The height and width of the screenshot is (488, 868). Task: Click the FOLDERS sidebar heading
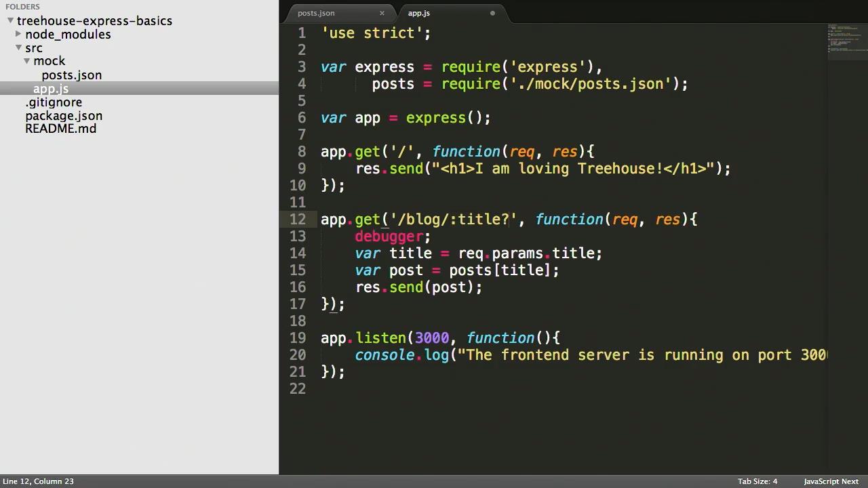22,7
